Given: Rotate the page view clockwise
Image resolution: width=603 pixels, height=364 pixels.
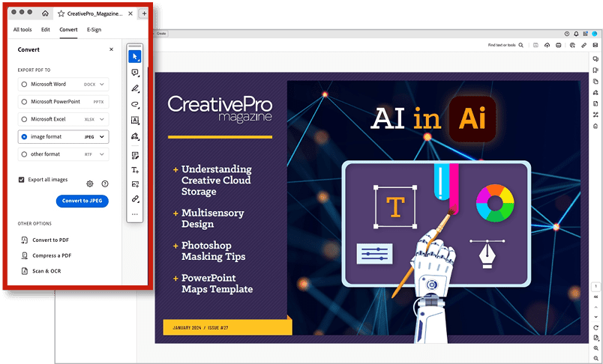Looking at the screenshot, I should pos(596,327).
